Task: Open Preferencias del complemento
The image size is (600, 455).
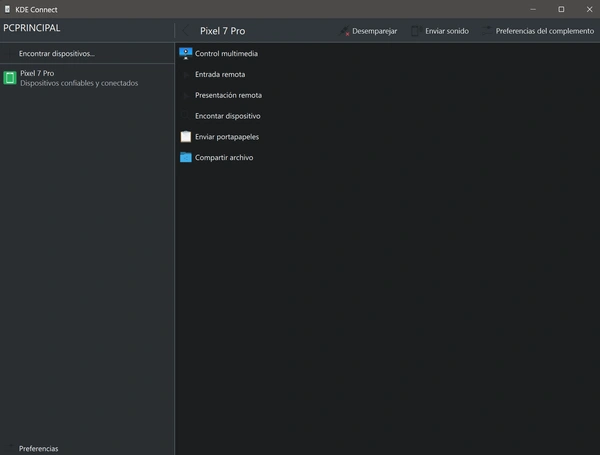Action: (x=538, y=31)
